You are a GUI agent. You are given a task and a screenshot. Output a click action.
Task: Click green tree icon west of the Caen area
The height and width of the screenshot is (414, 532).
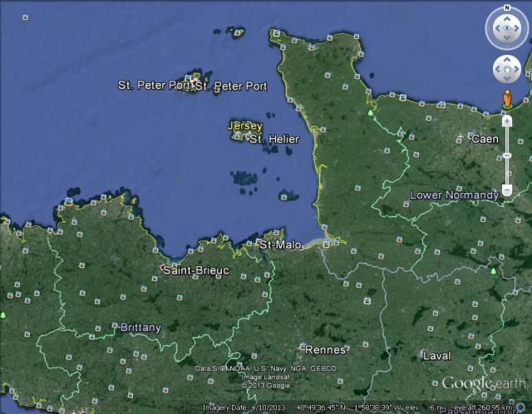tap(371, 112)
